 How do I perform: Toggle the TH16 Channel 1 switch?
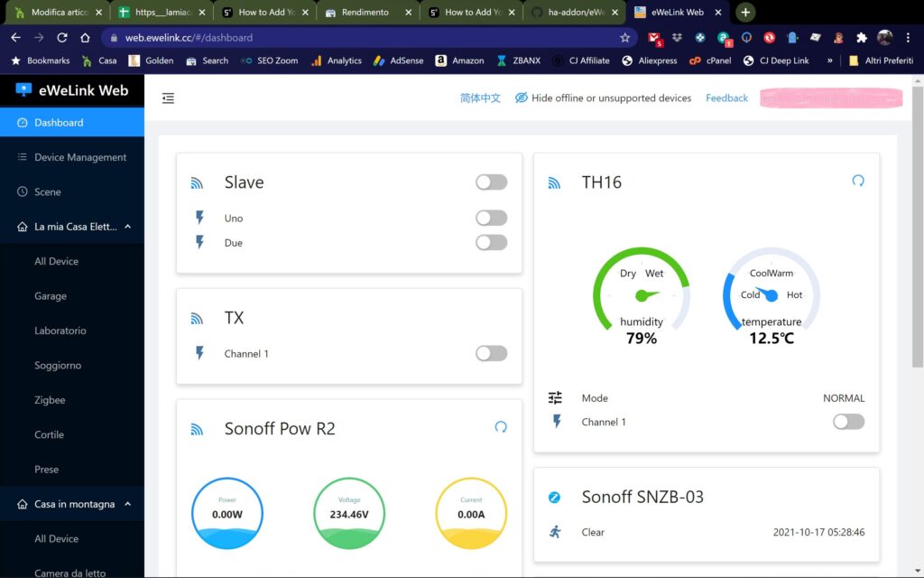(x=848, y=422)
